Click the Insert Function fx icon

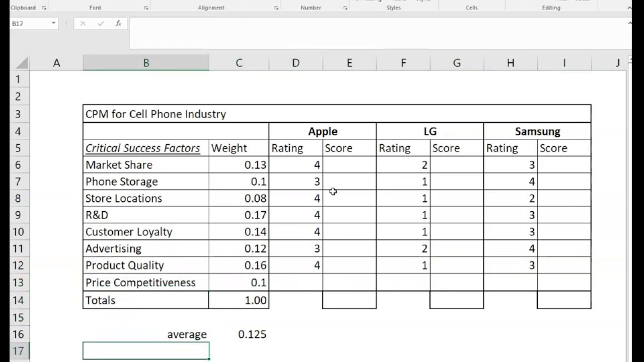[118, 24]
